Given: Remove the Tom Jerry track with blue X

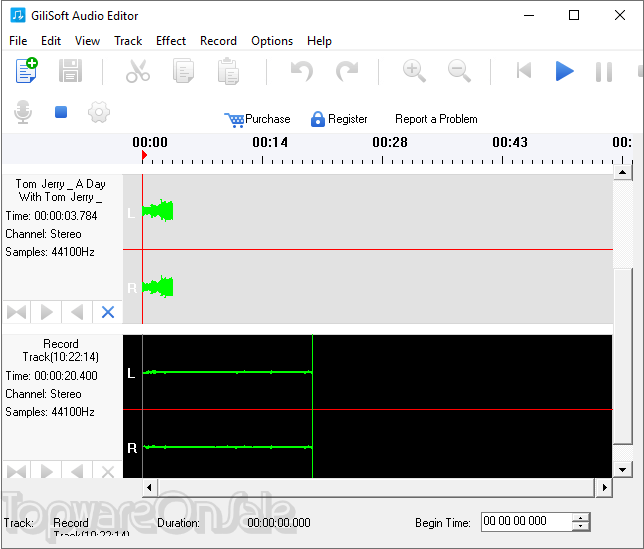Looking at the screenshot, I should [108, 312].
